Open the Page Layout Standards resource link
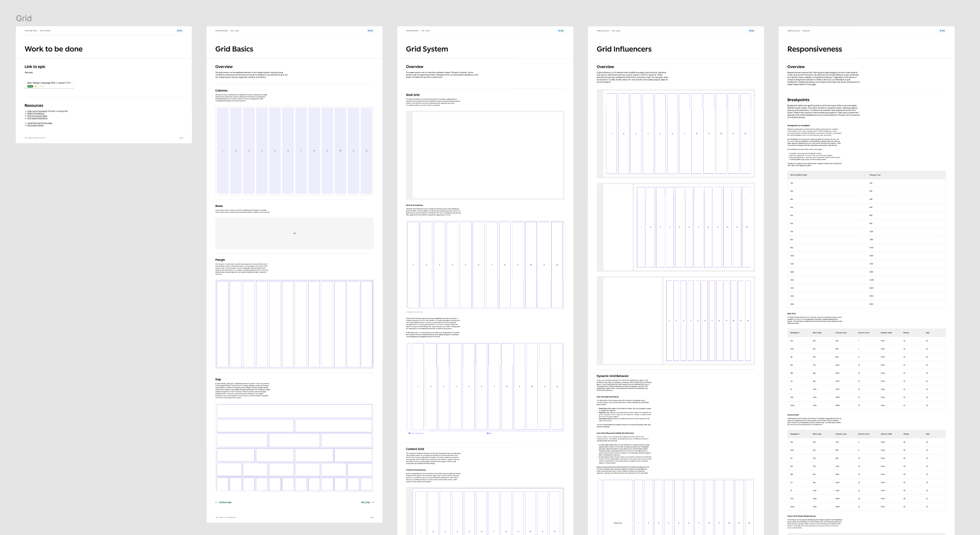Screen dimensions: 980x535 (x=37, y=111)
